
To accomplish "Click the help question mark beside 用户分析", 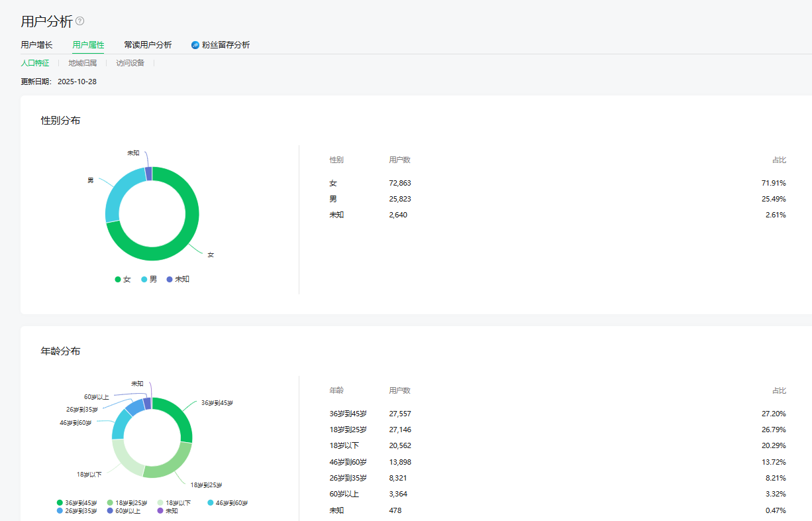I will click(x=80, y=21).
